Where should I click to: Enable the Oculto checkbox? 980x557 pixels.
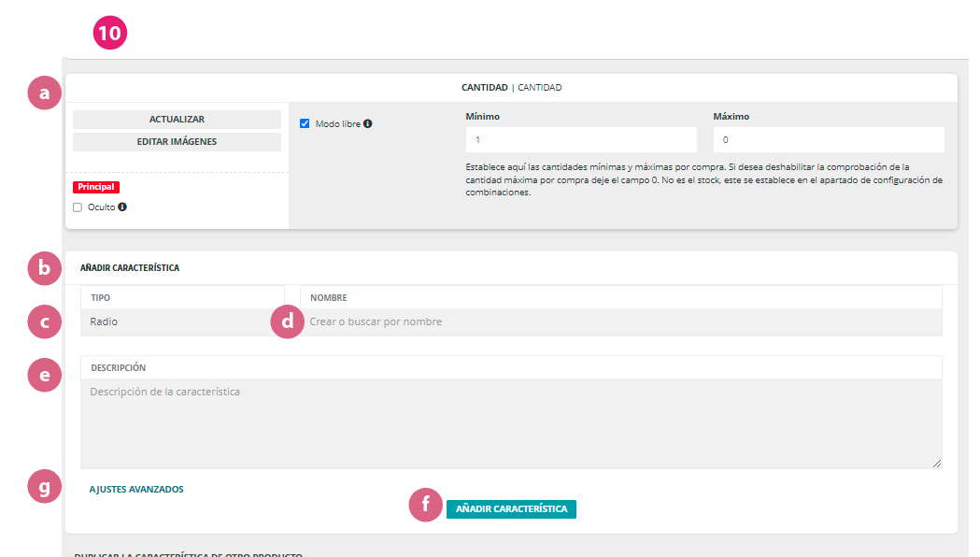click(x=78, y=207)
